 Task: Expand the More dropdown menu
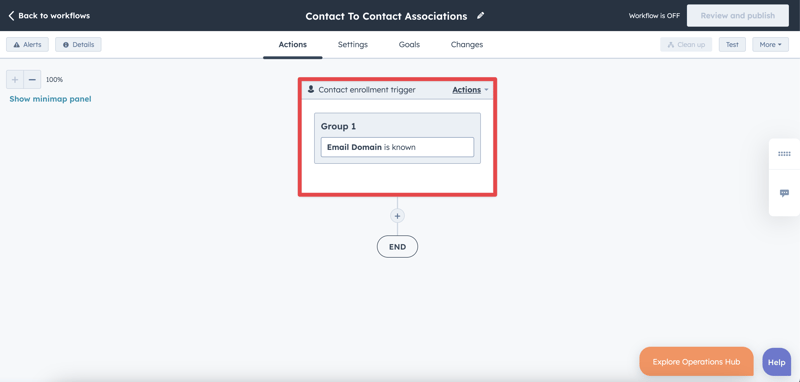pyautogui.click(x=770, y=44)
